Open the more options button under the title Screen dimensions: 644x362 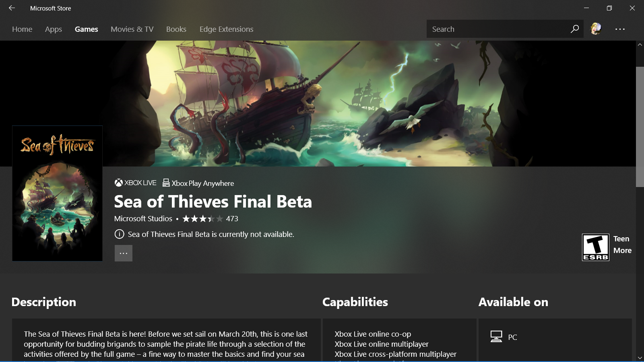point(124,253)
